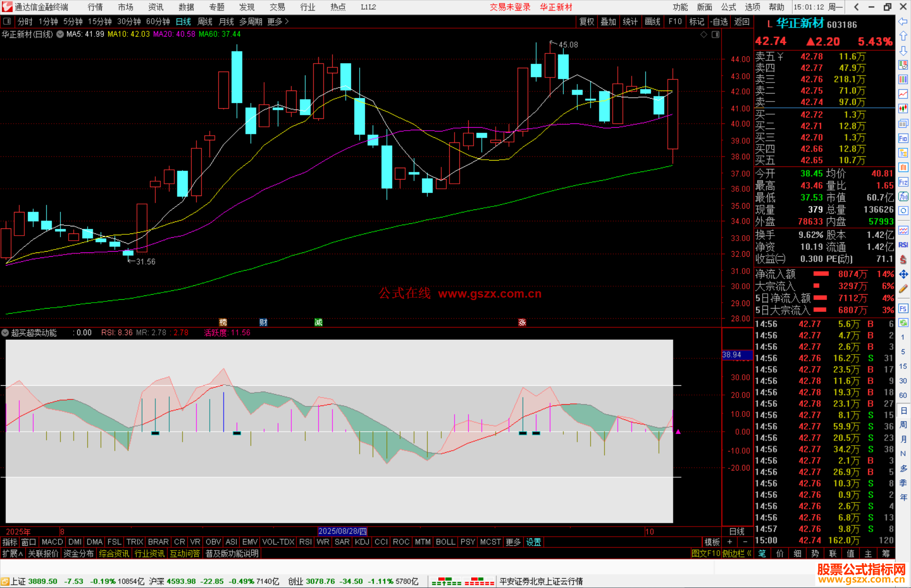Open the F10 info sidebar icon
This screenshot has height=588, width=911.
903,138
